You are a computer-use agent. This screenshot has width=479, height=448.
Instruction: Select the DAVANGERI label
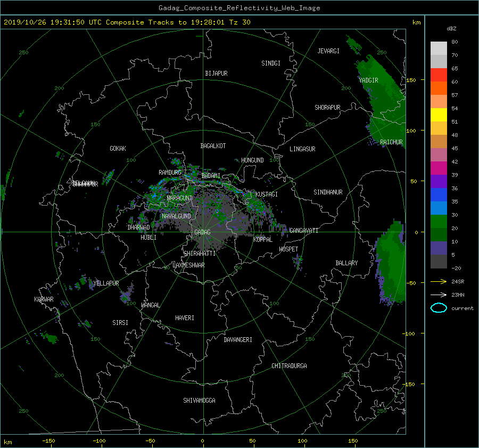(238, 340)
